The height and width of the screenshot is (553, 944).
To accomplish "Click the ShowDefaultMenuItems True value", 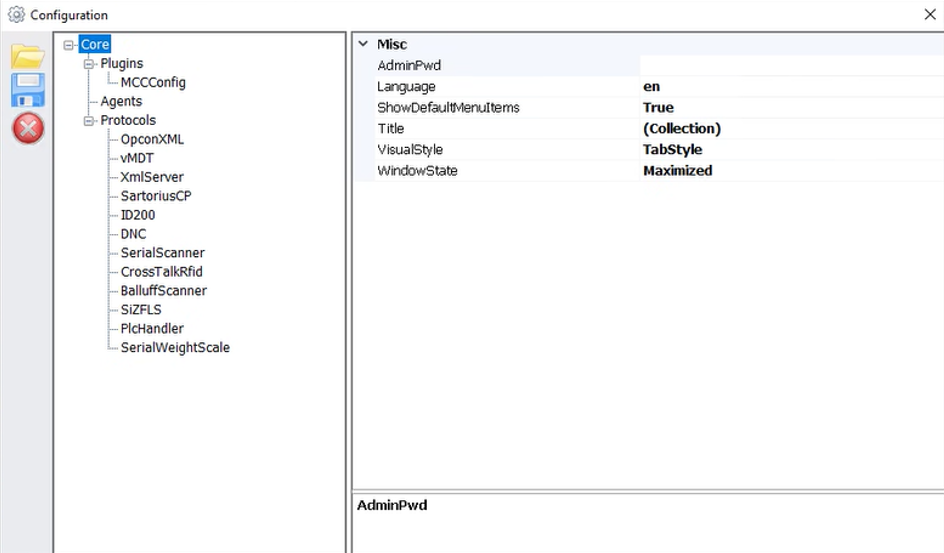I will coord(658,108).
